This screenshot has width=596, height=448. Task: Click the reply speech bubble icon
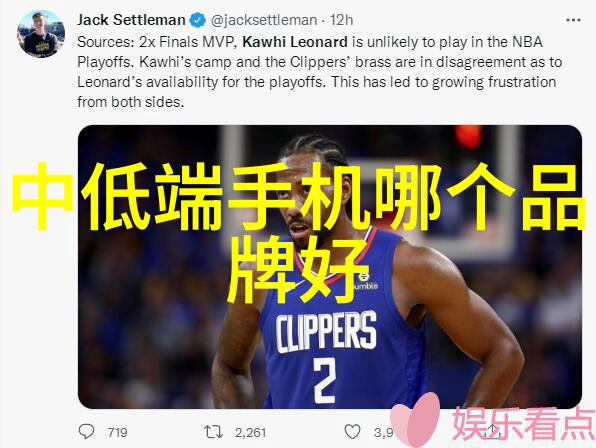point(86,432)
